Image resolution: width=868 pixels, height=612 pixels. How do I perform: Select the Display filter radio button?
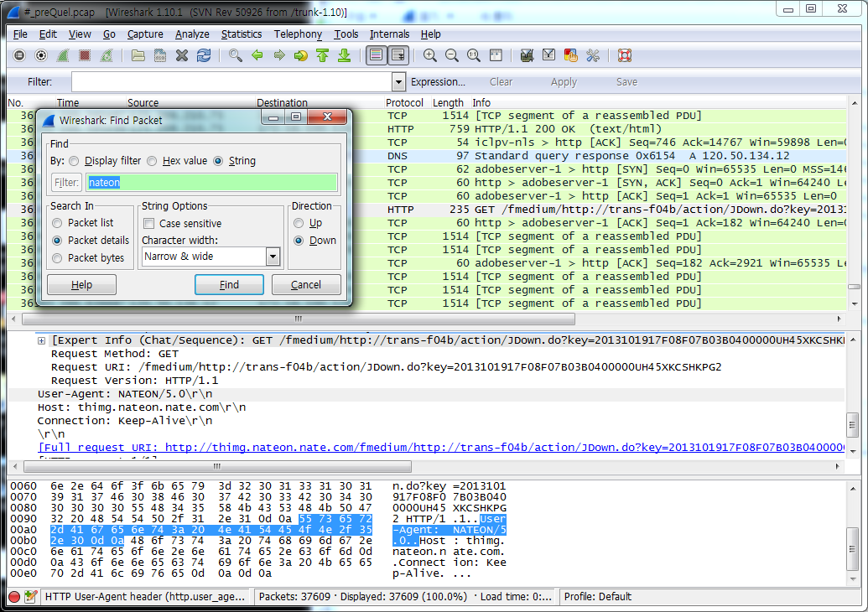pos(75,161)
